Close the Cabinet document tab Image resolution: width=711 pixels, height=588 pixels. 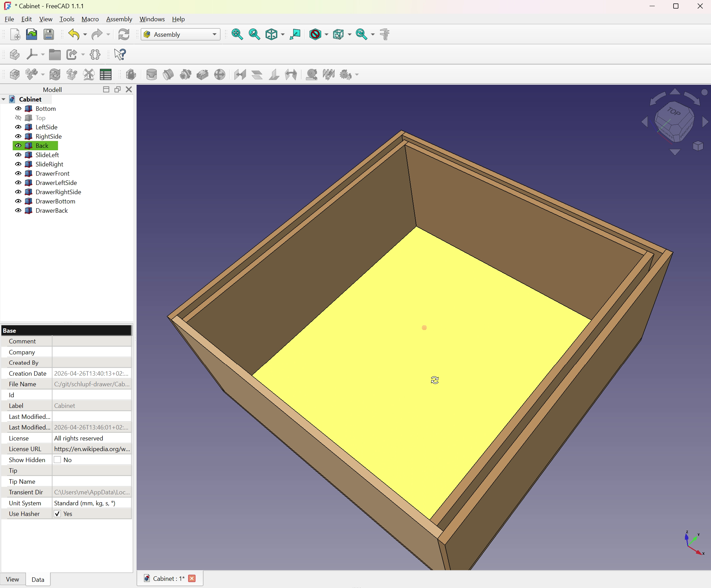click(192, 578)
